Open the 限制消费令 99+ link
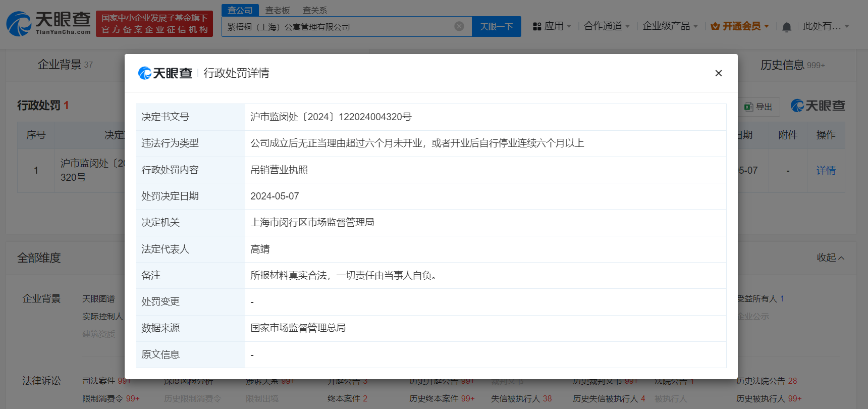 click(x=111, y=398)
